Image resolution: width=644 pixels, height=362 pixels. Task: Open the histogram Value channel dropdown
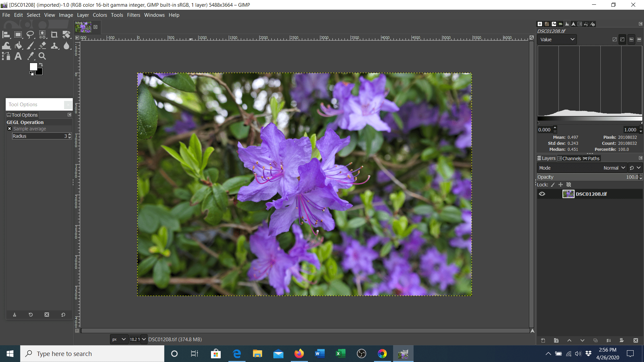pyautogui.click(x=557, y=40)
